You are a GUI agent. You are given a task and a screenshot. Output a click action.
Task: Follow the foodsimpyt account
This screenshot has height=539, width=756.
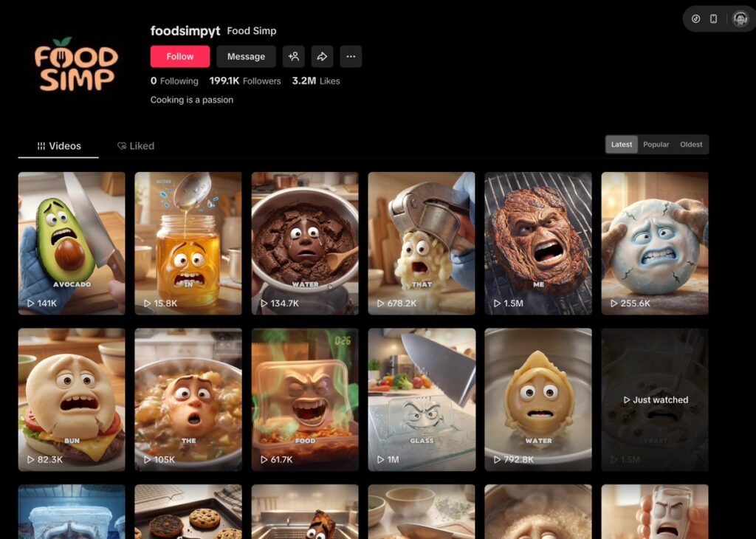180,57
